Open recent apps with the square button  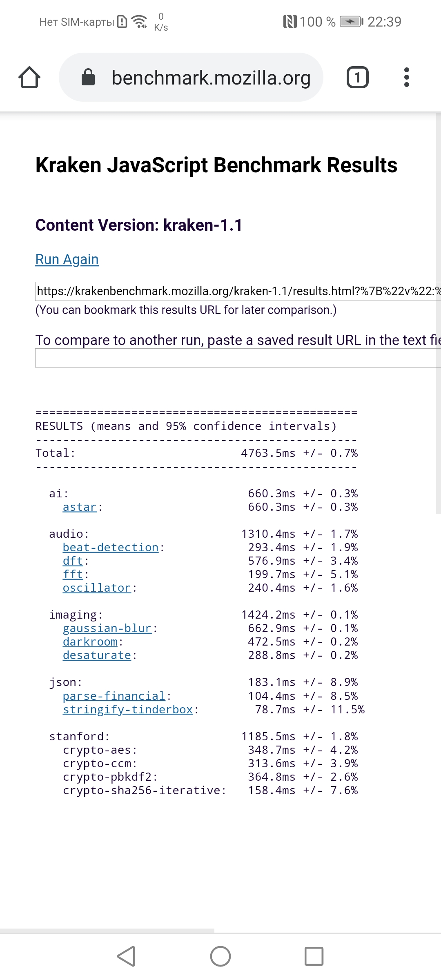coord(314,956)
